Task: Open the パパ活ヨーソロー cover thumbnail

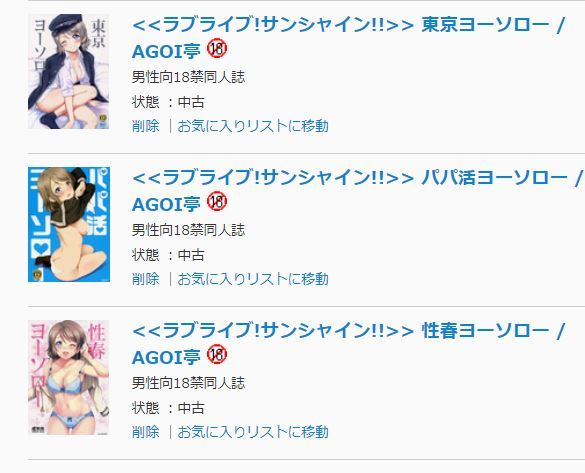Action: [x=69, y=225]
